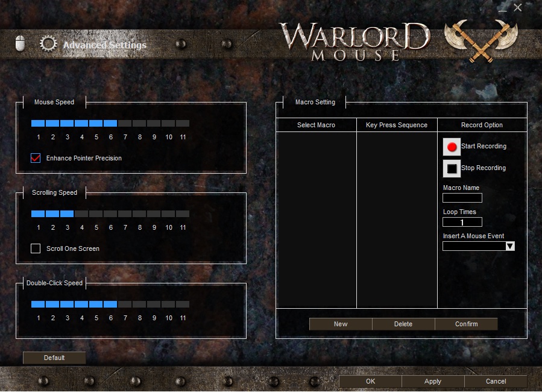Click the black Stop Recording button
Image resolution: width=542 pixels, height=392 pixels.
tap(452, 168)
